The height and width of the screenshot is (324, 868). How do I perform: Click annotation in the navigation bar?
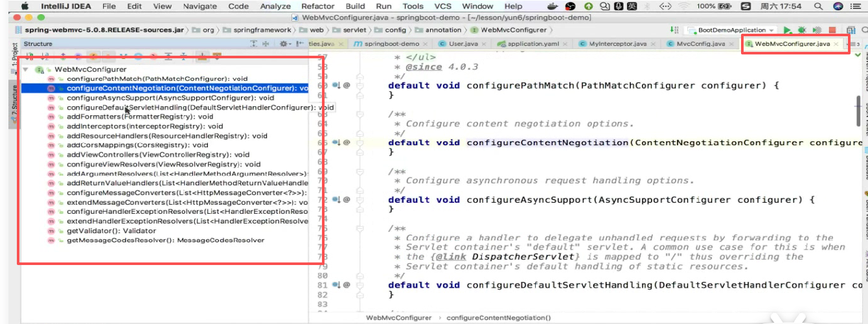[x=439, y=30]
